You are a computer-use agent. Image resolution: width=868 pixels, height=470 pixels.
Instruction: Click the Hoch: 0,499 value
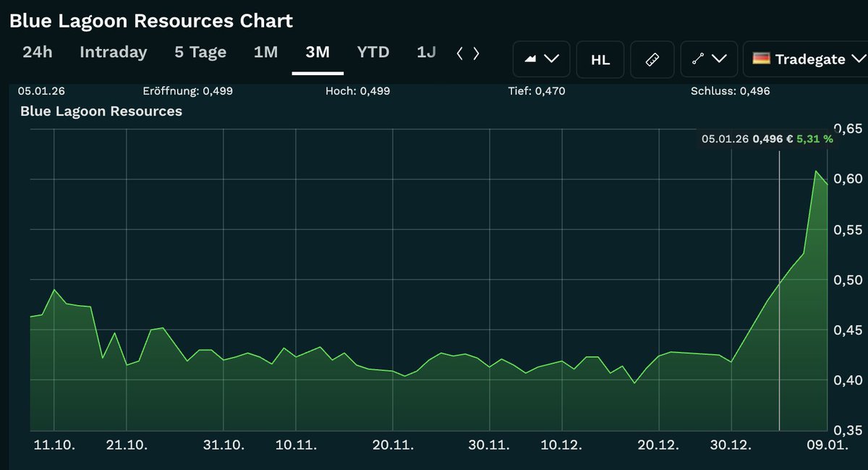[x=358, y=91]
